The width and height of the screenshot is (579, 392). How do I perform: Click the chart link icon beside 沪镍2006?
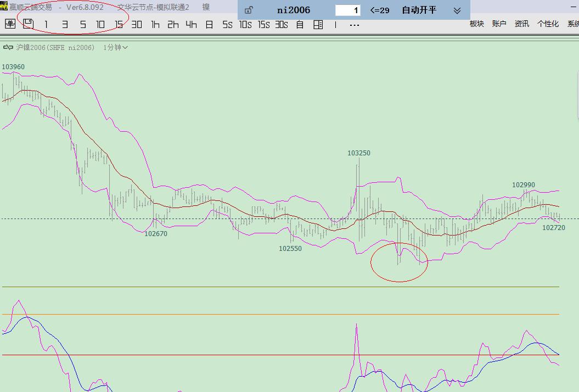pyautogui.click(x=8, y=48)
